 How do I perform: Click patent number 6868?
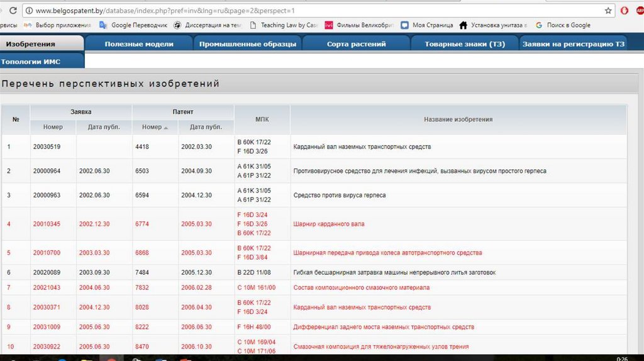(142, 253)
